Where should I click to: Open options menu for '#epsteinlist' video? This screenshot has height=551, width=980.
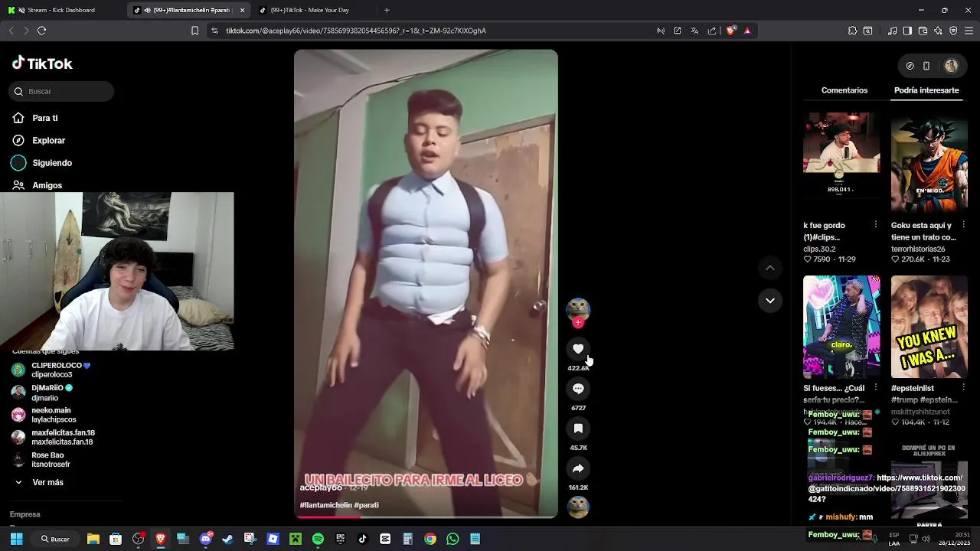pyautogui.click(x=963, y=388)
